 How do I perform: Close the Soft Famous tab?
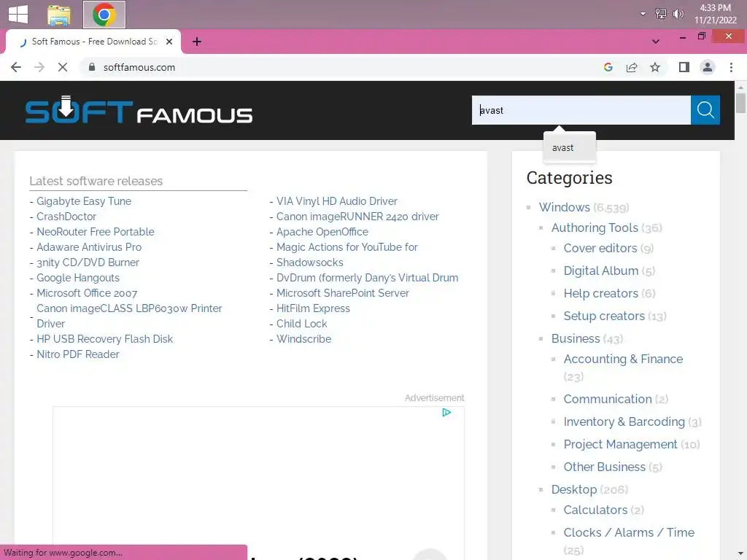(x=169, y=42)
